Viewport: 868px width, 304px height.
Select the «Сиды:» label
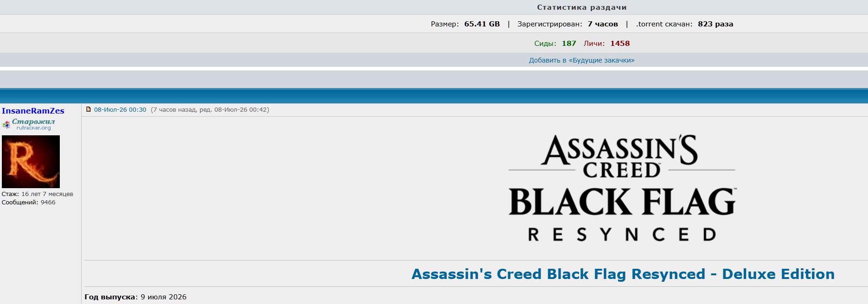click(x=545, y=44)
